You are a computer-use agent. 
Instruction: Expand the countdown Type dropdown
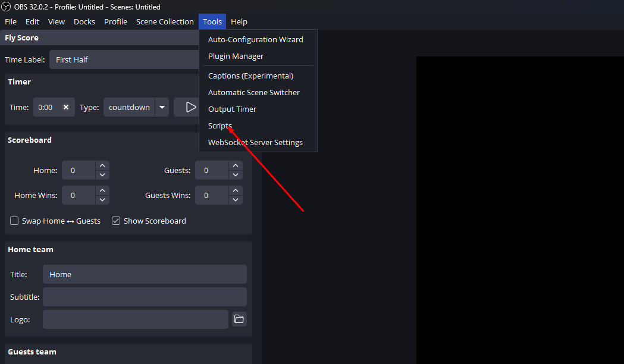tap(161, 107)
